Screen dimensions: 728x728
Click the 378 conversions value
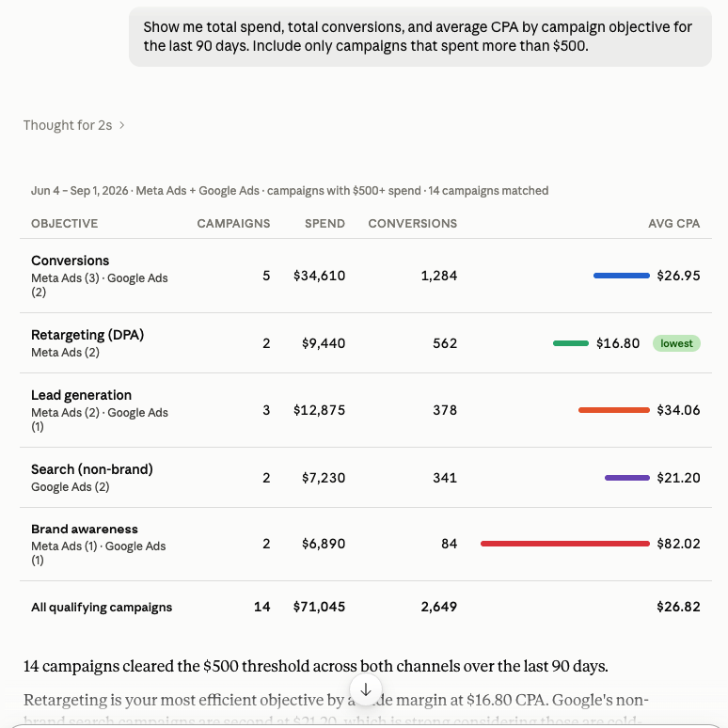(x=445, y=410)
